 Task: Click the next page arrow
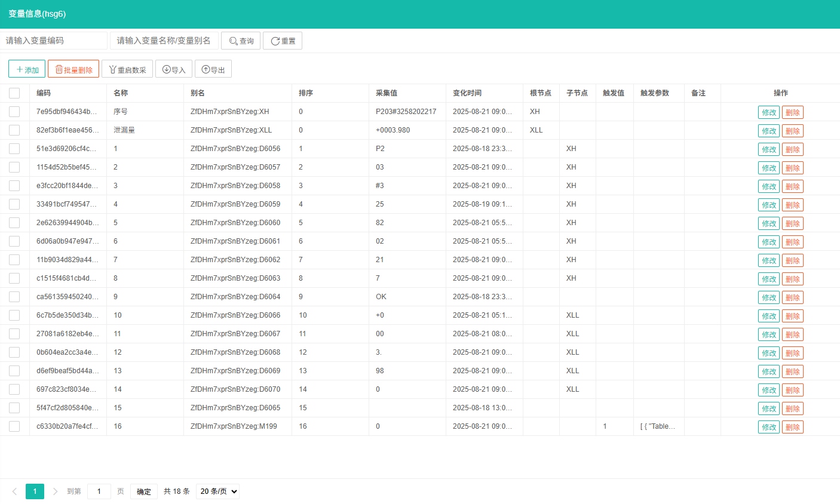click(55, 491)
